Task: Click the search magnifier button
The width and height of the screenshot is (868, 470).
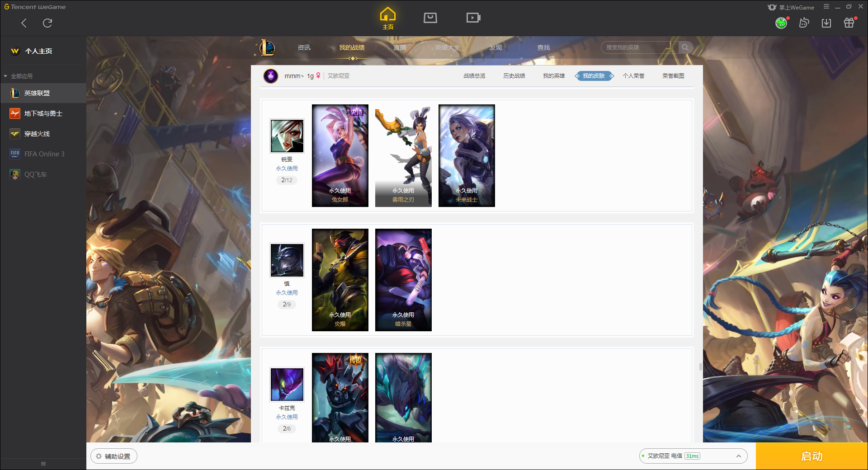Action: click(685, 47)
